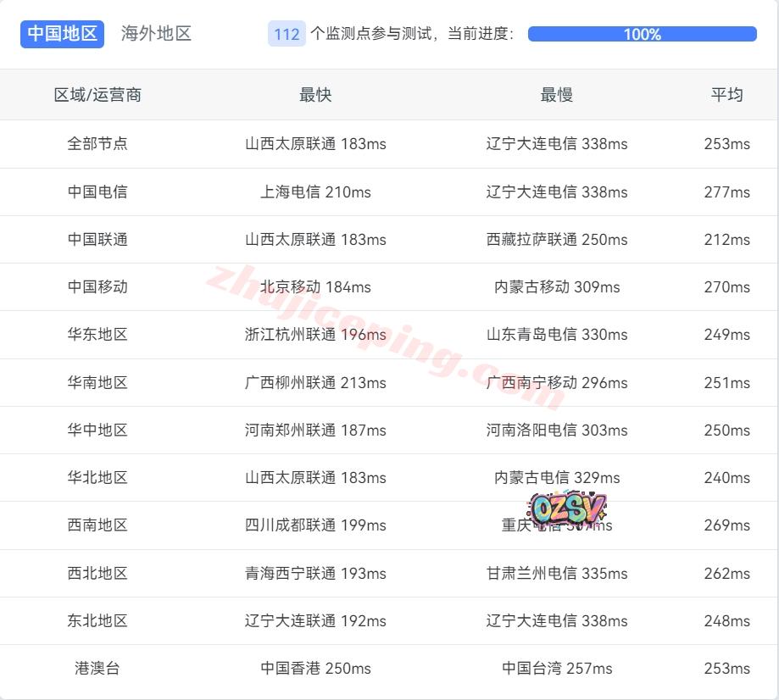Click the 中国香港 250ms cell
Screen dimensions: 779x700
pos(315,669)
